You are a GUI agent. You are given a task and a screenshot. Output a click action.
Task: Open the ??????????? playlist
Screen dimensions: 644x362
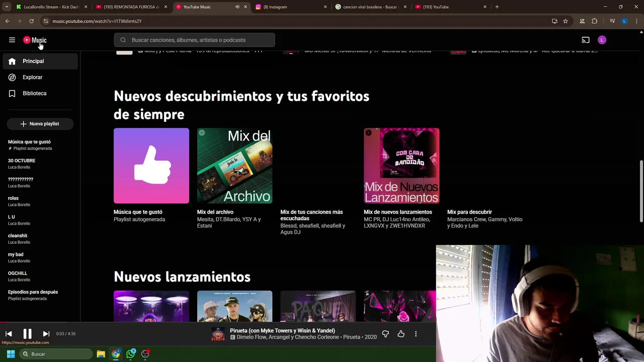tap(40, 183)
